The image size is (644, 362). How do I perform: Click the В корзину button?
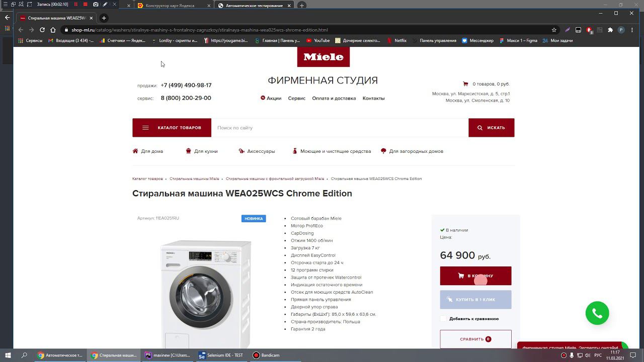coord(475,276)
